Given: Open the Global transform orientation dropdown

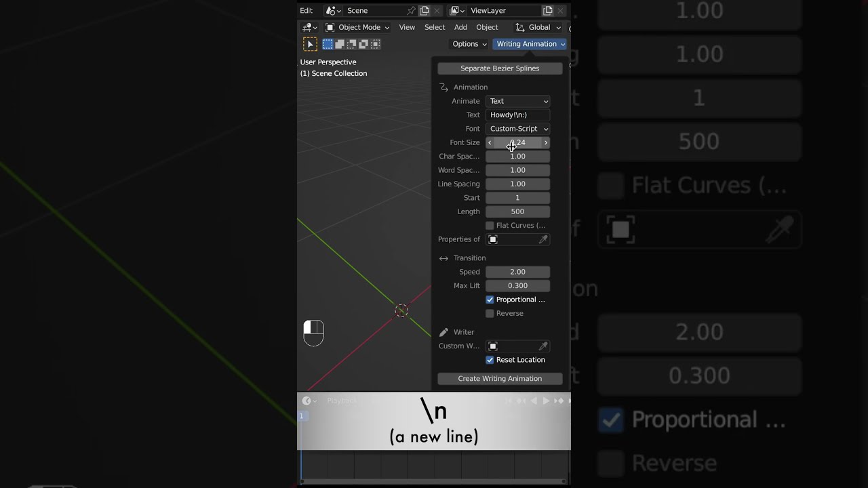Looking at the screenshot, I should point(538,27).
